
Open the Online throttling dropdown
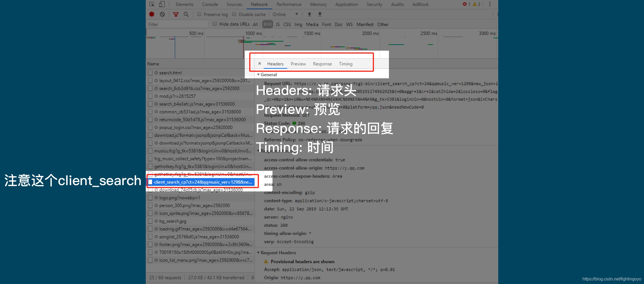(x=285, y=14)
